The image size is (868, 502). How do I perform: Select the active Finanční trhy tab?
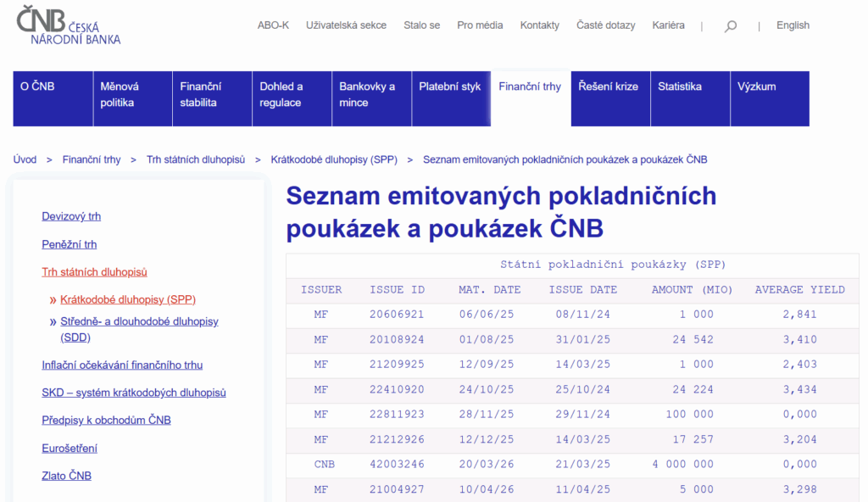531,98
